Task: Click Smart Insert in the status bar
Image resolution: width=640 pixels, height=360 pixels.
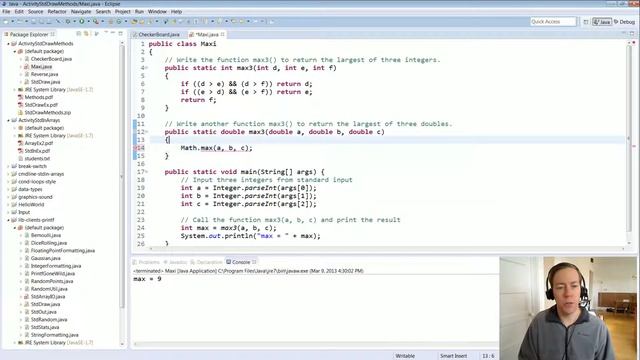Action: point(453,356)
